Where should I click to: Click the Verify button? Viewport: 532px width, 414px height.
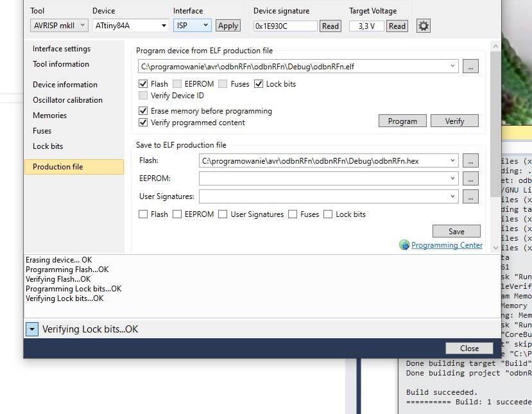tap(454, 121)
